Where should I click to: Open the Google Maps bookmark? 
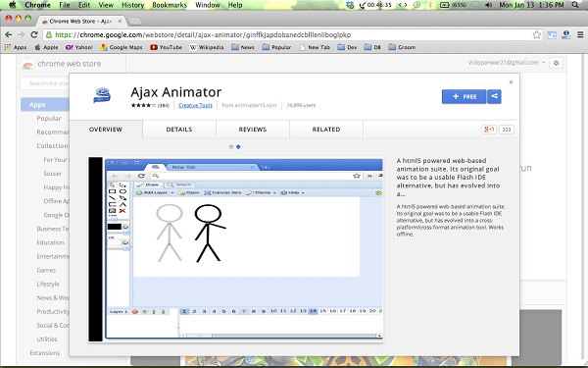(122, 47)
